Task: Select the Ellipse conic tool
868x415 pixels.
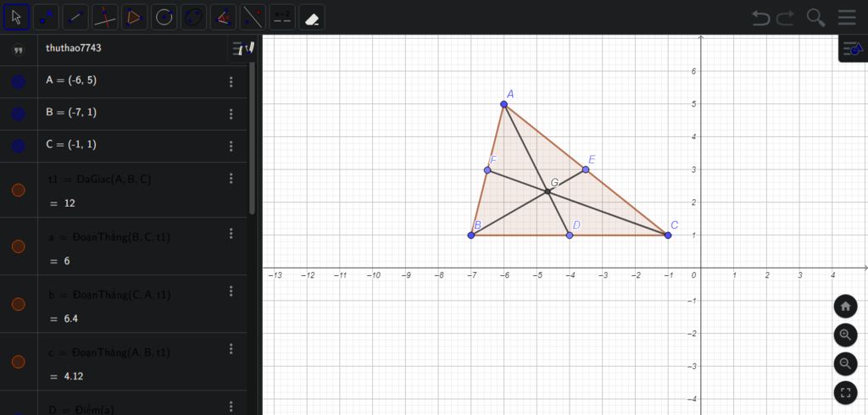Action: click(193, 17)
